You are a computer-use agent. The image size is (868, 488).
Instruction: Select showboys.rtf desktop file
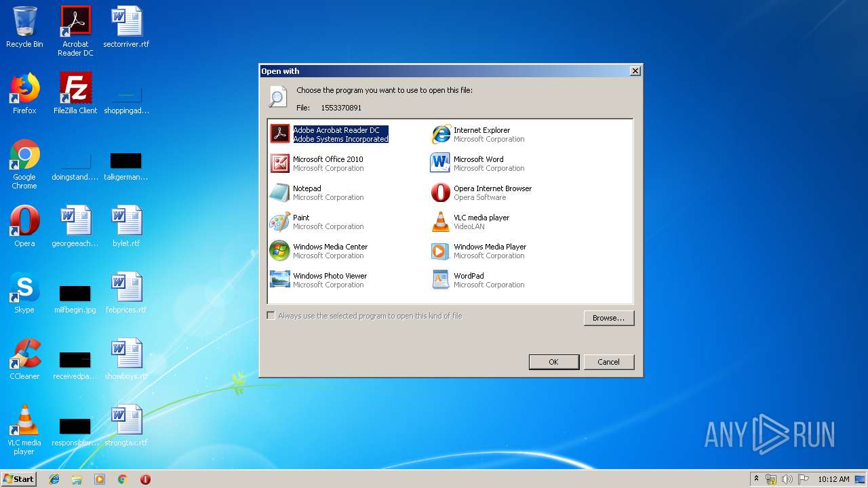pyautogui.click(x=126, y=359)
